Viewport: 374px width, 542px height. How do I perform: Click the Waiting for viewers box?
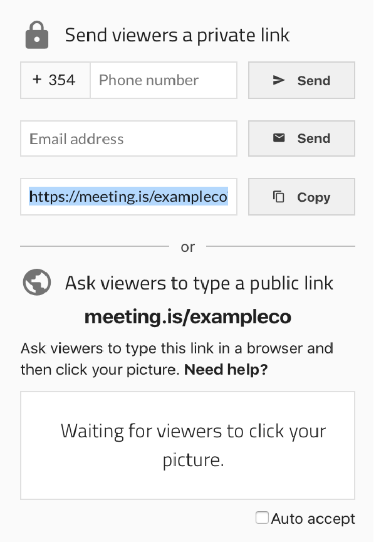coord(187,445)
